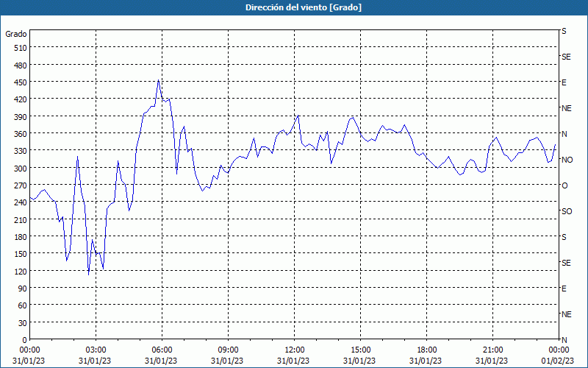This screenshot has width=588, height=368.
Task: Select the 06:00 time axis label
Action: [x=162, y=350]
